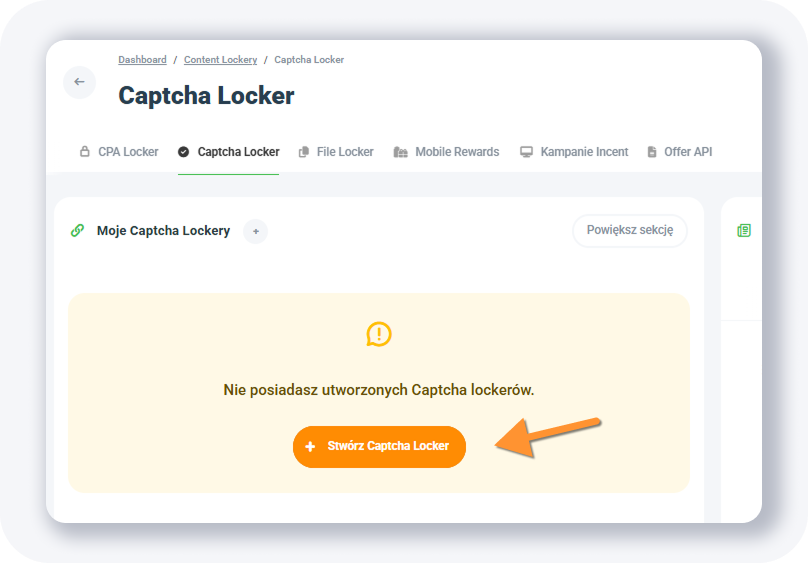Viewport: 808px width, 563px height.
Task: Click the Powiększ sekcję button
Action: coord(630,230)
